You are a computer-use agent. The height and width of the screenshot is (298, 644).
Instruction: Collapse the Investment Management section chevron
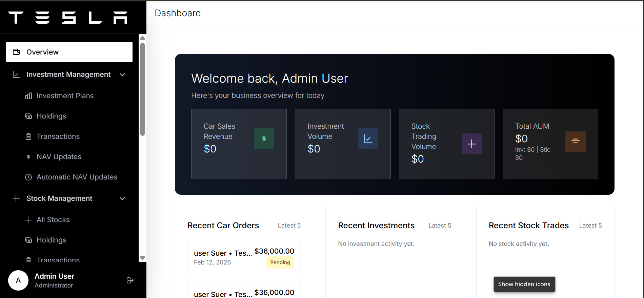tap(123, 74)
